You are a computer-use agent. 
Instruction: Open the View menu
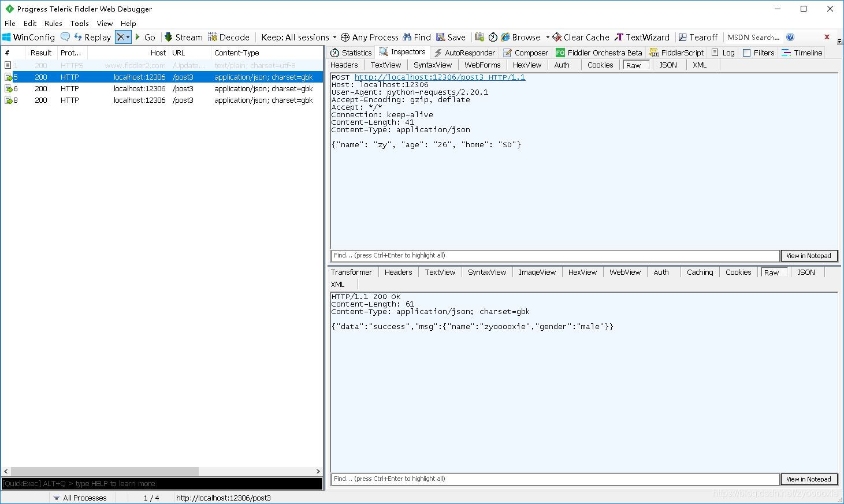(x=105, y=23)
